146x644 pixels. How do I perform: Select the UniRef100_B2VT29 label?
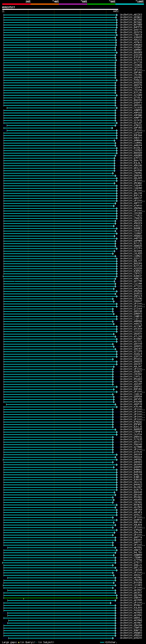coord(131,266)
